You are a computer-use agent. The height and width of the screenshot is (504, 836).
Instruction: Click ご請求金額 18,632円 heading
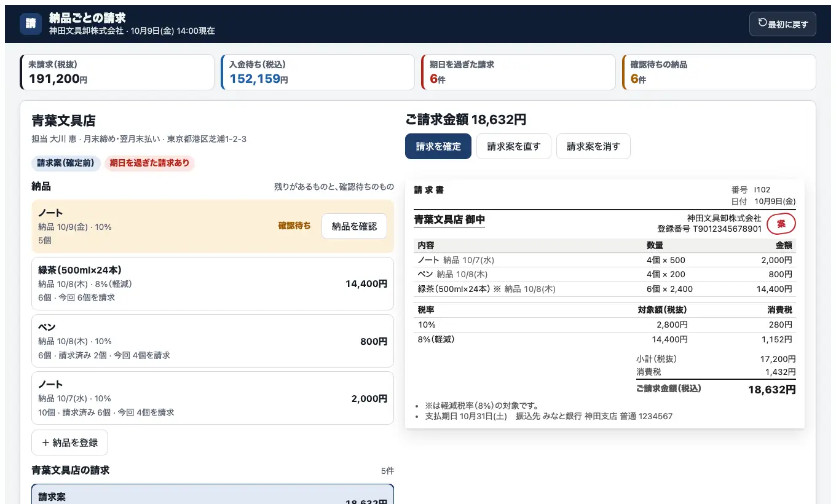pyautogui.click(x=465, y=120)
